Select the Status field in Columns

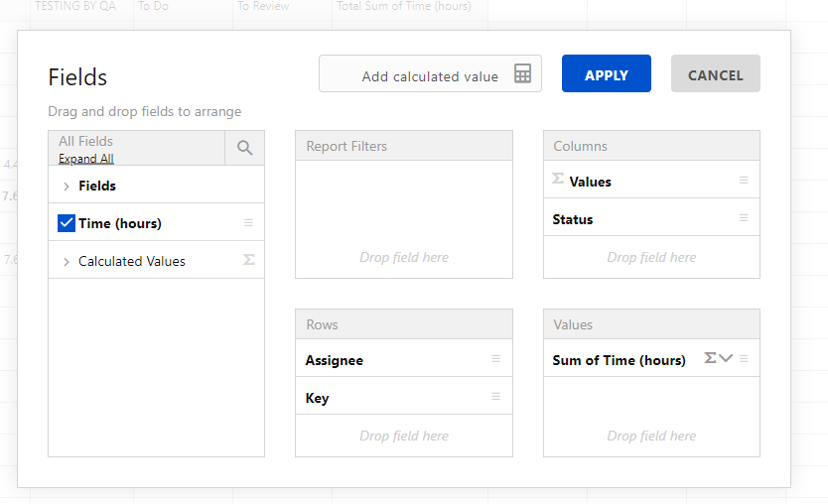click(573, 219)
